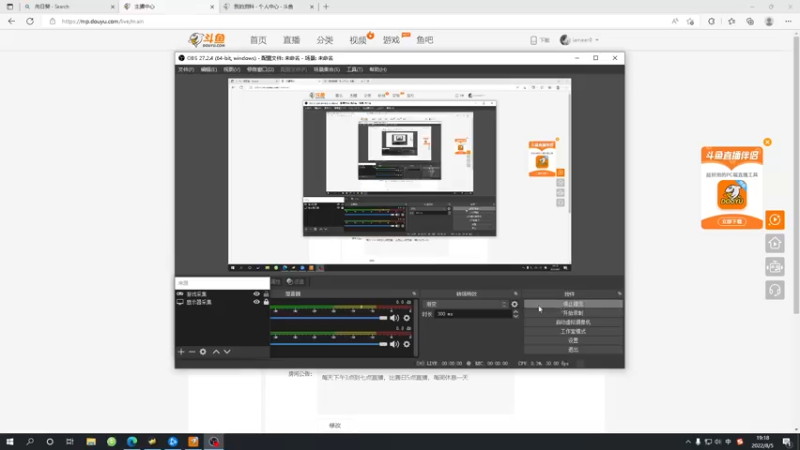Add this page to browser favorites
Screen dimensions: 800x450
(690, 21)
